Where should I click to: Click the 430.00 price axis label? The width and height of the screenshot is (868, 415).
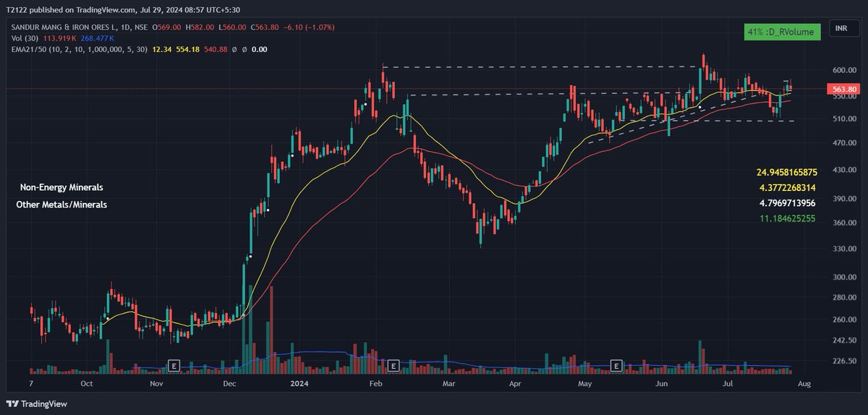click(x=844, y=170)
